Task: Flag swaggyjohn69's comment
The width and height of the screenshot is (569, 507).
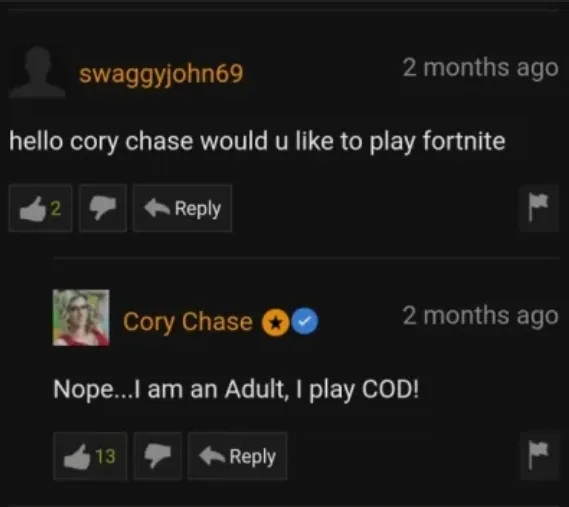Action: [x=539, y=208]
